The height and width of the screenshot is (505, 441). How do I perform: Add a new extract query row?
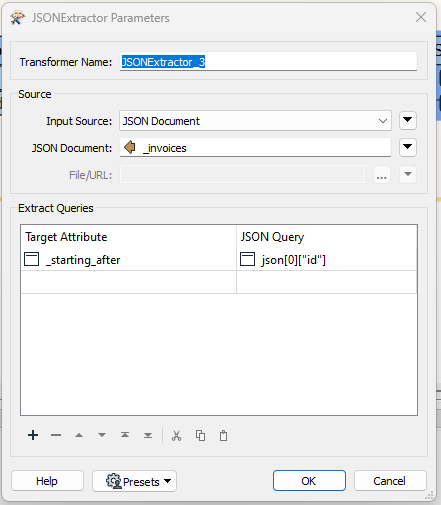click(x=33, y=435)
